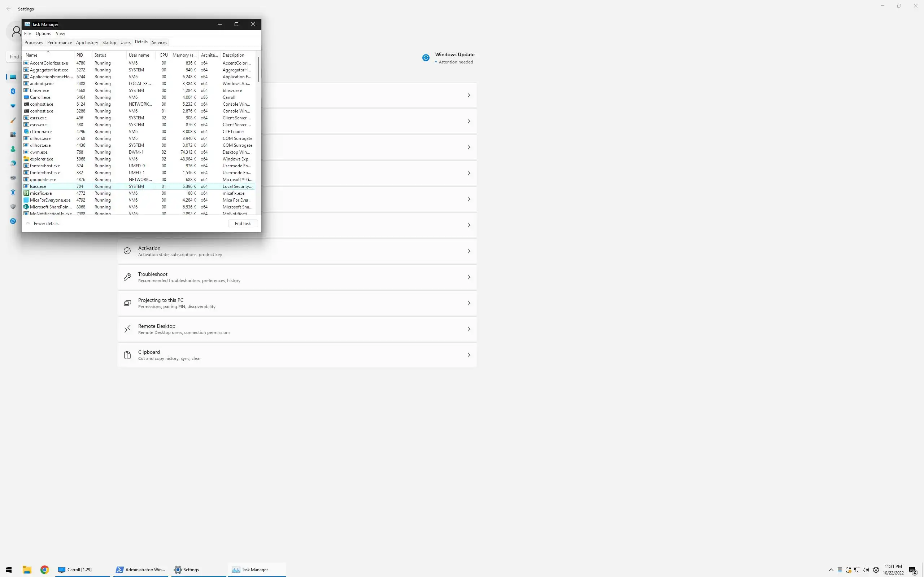
Task: Sort processes by Memory column header
Action: pyautogui.click(x=184, y=55)
